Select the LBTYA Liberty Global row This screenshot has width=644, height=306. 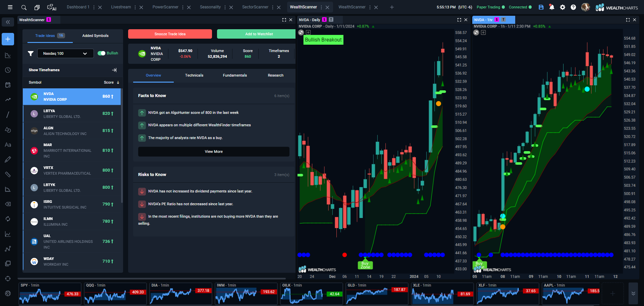tap(72, 114)
